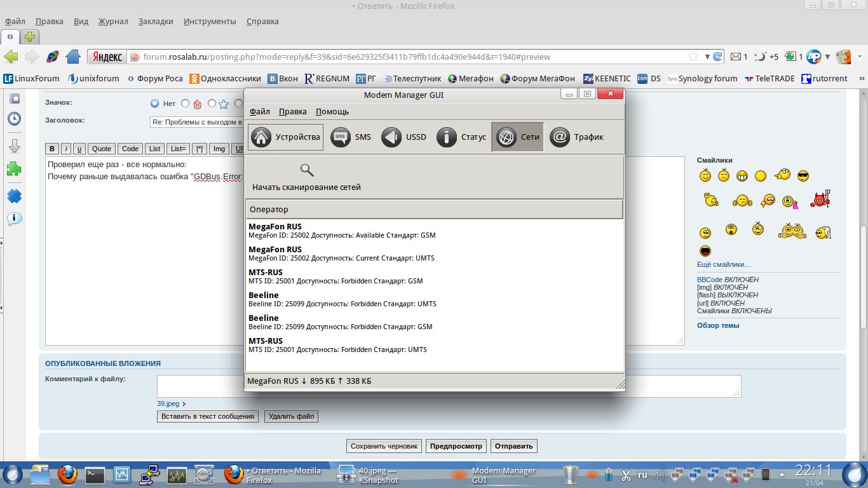Image resolution: width=868 pixels, height=488 pixels.
Task: Click the Оператор column header
Action: 434,209
